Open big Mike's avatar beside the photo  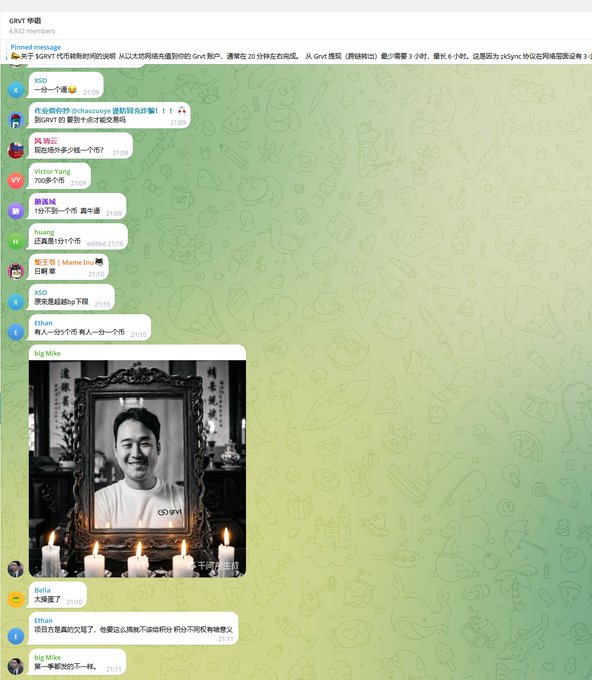click(x=16, y=569)
